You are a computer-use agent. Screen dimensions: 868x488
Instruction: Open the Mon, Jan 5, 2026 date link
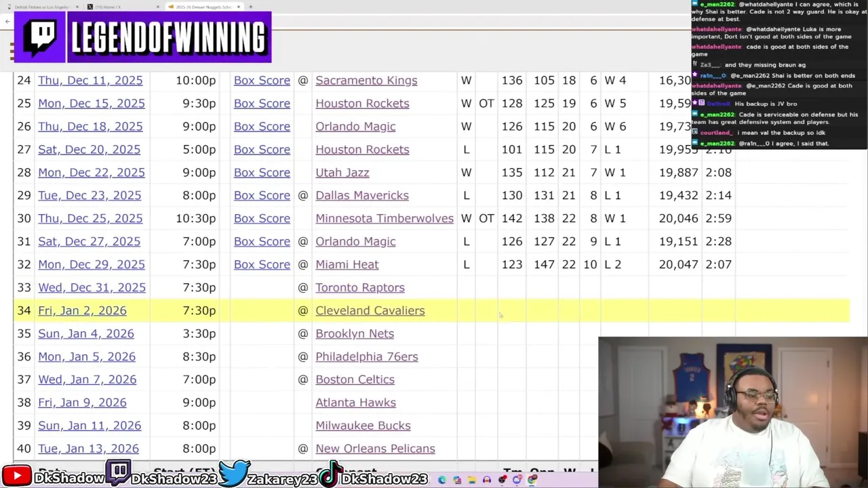pos(87,357)
